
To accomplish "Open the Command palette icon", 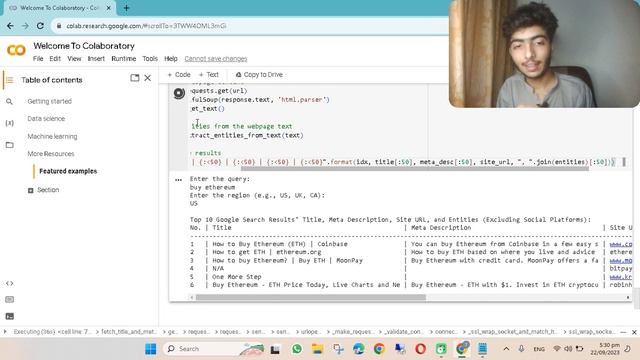I will point(9,300).
